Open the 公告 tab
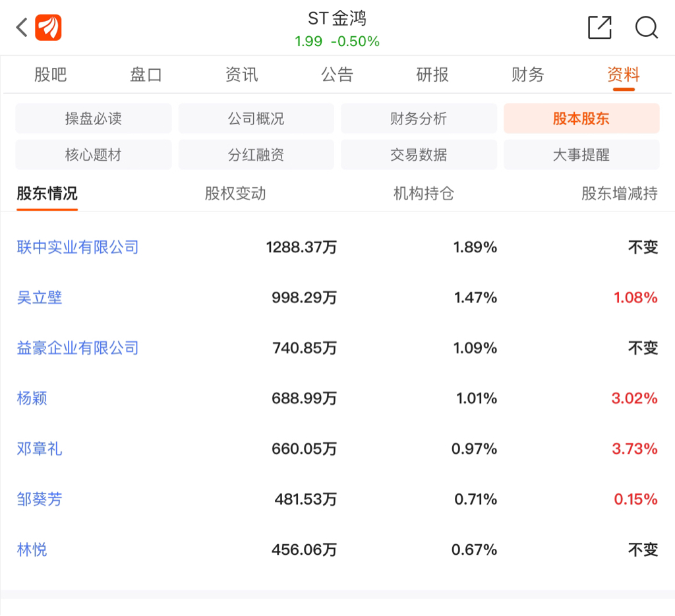This screenshot has width=675, height=616. tap(337, 74)
